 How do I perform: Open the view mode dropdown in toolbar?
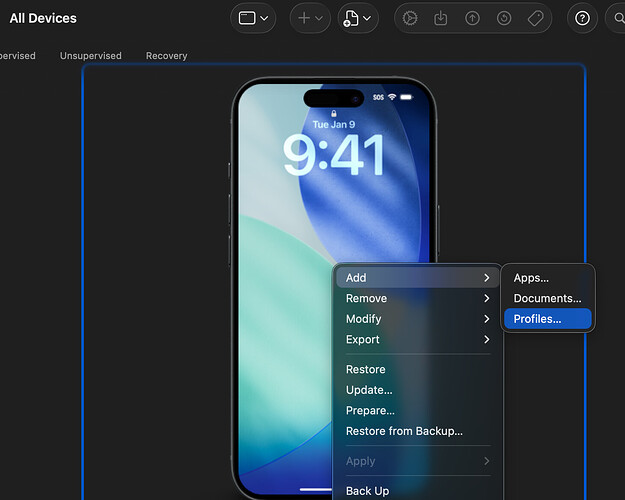click(x=253, y=18)
